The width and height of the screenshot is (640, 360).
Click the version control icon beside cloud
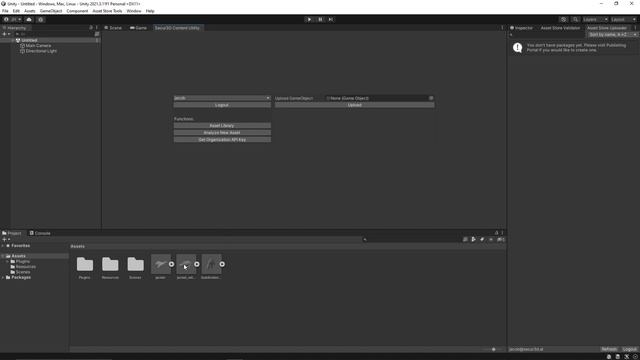click(41, 19)
